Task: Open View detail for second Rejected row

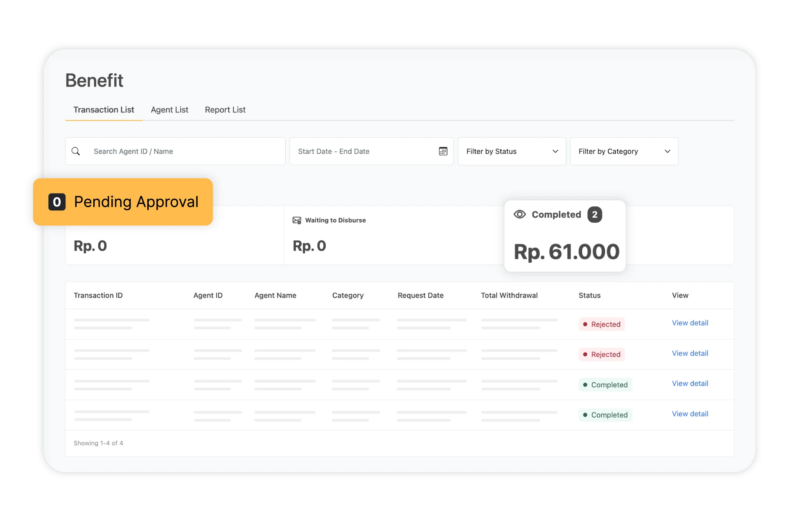Action: (690, 353)
